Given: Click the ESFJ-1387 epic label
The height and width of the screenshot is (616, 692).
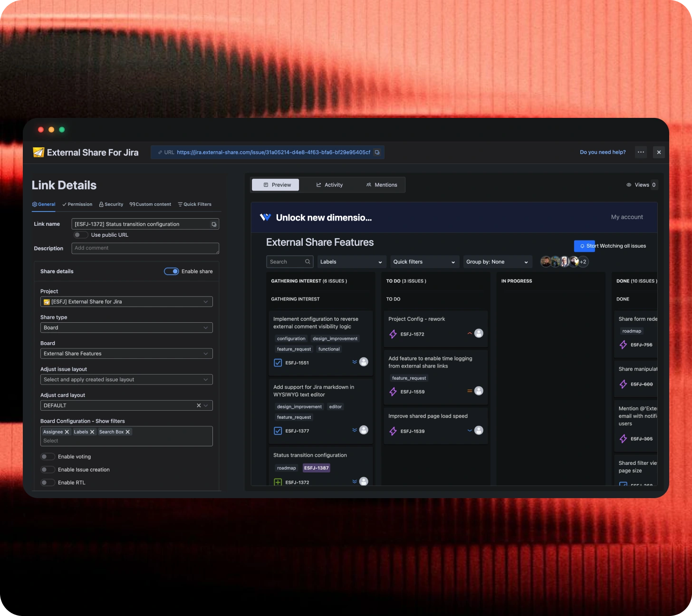Looking at the screenshot, I should [317, 468].
